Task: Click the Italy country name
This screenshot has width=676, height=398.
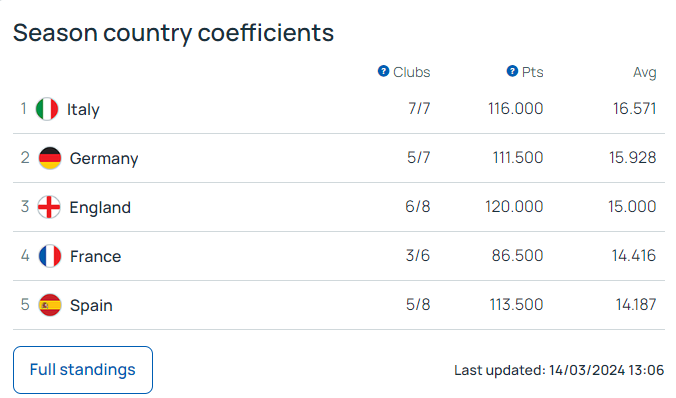Action: point(83,110)
